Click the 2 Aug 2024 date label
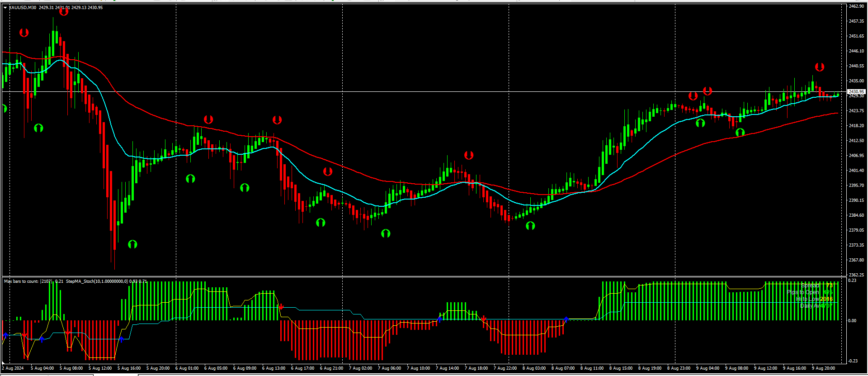Image resolution: width=868 pixels, height=376 pixels. pos(13,368)
